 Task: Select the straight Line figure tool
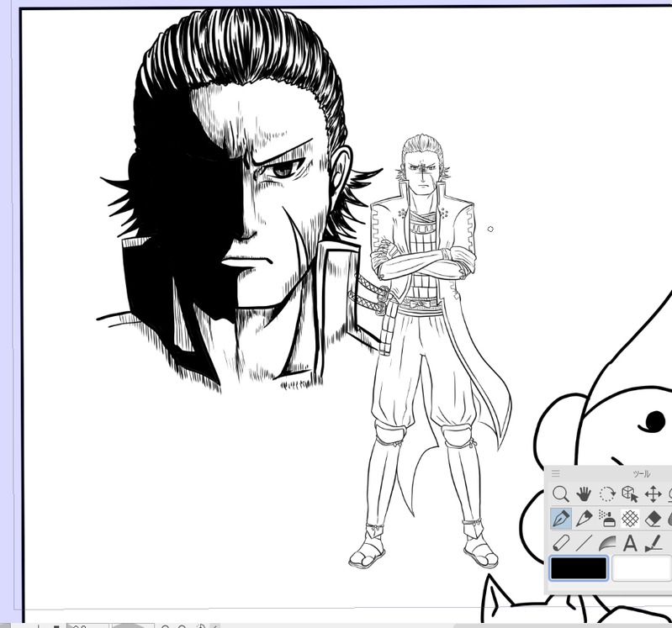coord(584,544)
